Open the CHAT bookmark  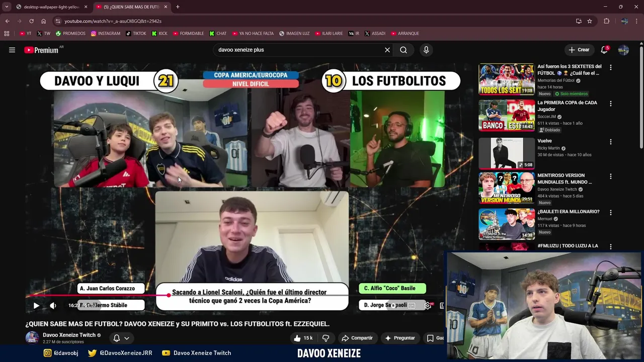tap(218, 34)
